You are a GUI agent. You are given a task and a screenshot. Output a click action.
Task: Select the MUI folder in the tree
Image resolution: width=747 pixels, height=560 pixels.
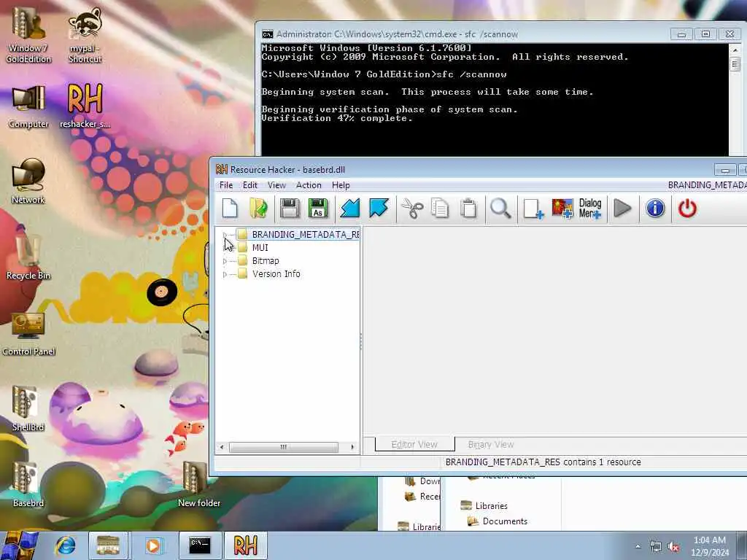[x=260, y=248]
